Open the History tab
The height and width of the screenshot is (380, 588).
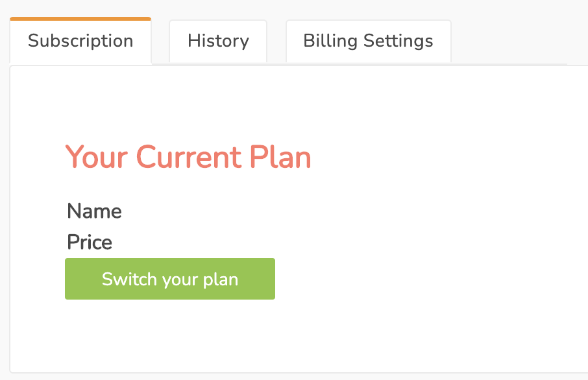pos(218,41)
